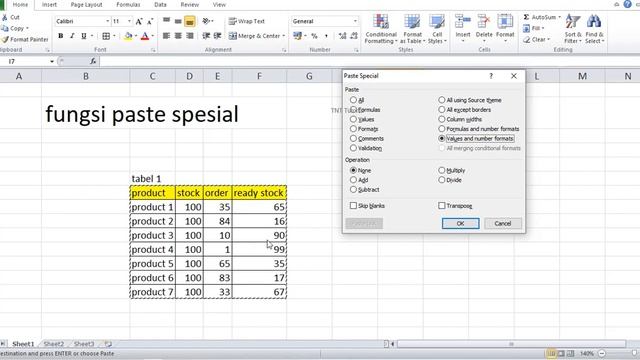640x360 pixels.
Task: Click the Format Cells icon
Action: (505, 21)
